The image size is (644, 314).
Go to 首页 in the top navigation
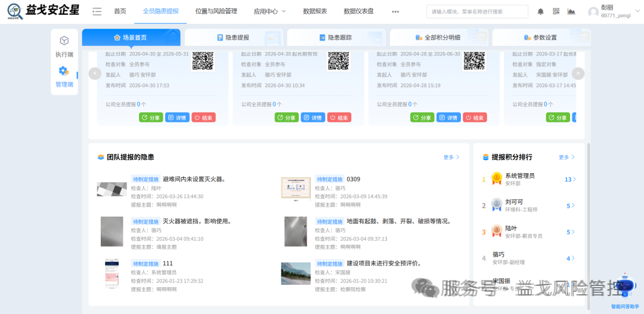click(120, 11)
